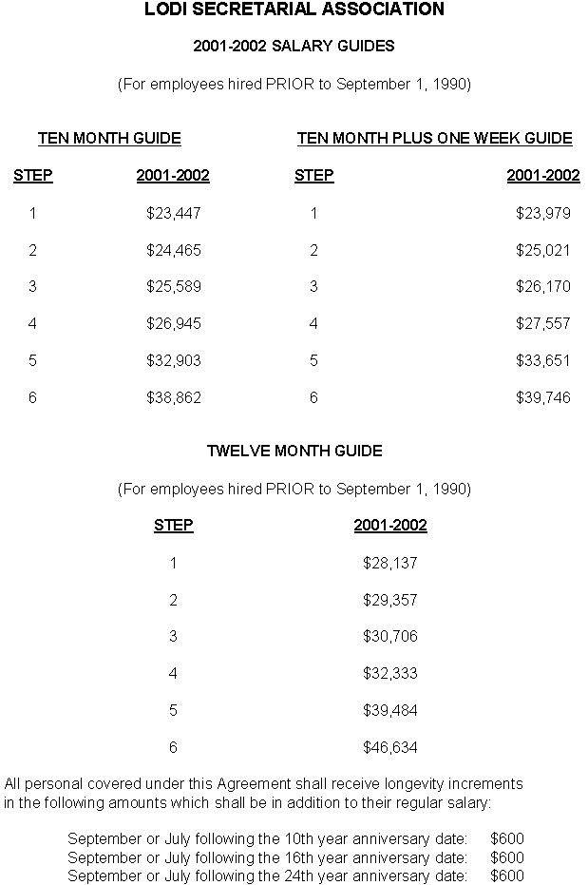
Task: Select the $30,706 salary entry
Action: click(390, 636)
